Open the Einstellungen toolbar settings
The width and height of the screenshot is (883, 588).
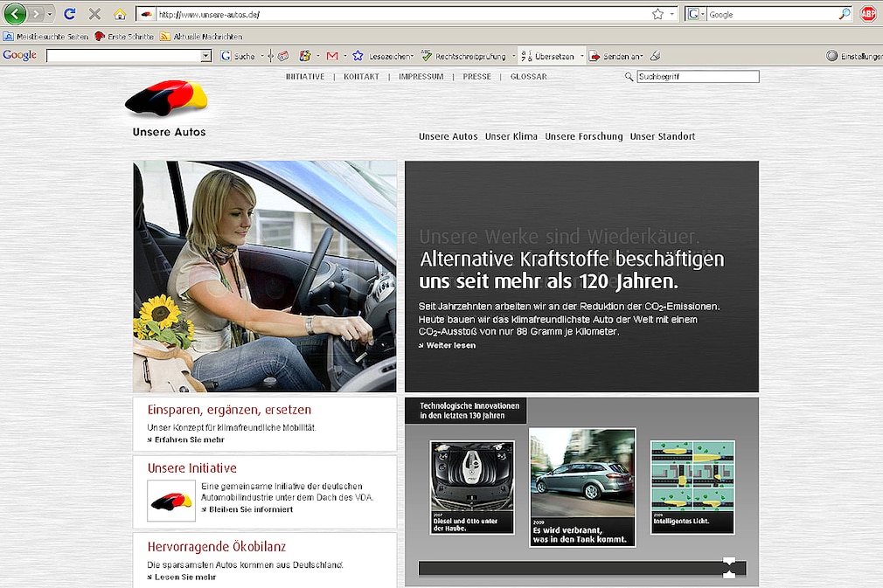click(x=854, y=56)
